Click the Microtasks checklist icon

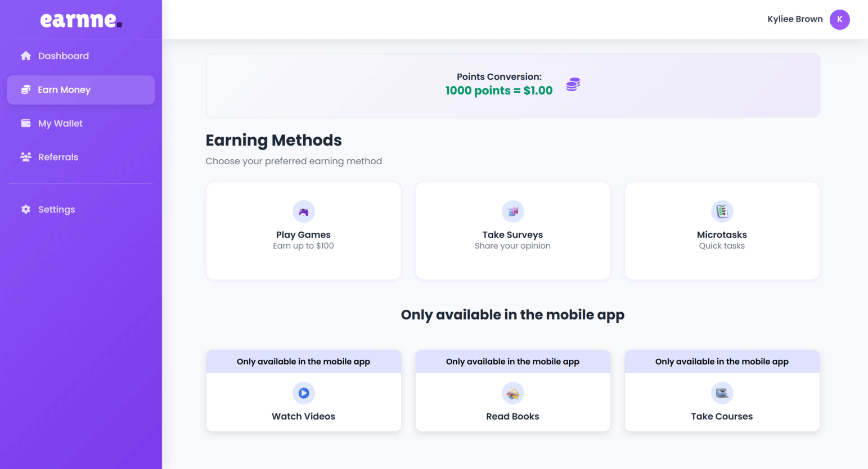pos(722,211)
